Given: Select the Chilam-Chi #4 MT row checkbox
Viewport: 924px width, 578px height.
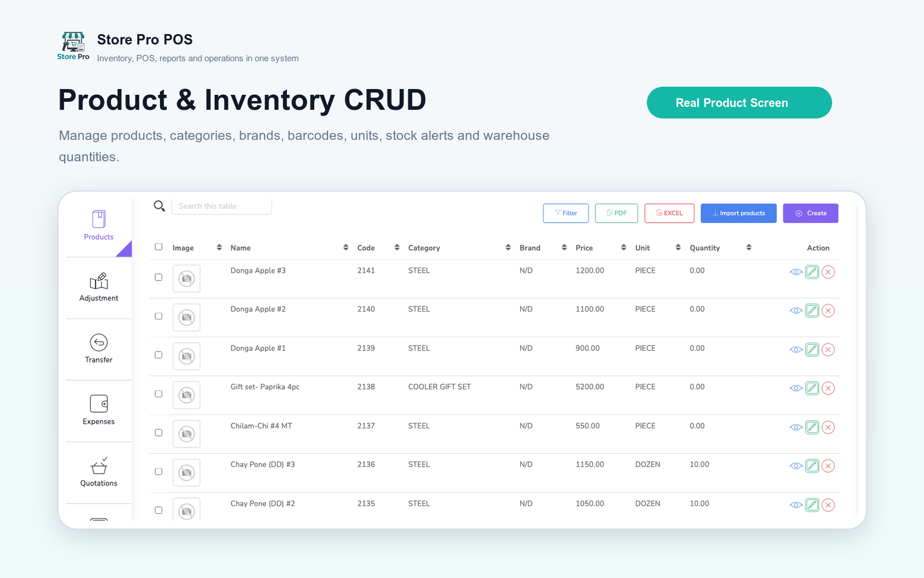Looking at the screenshot, I should [x=159, y=432].
